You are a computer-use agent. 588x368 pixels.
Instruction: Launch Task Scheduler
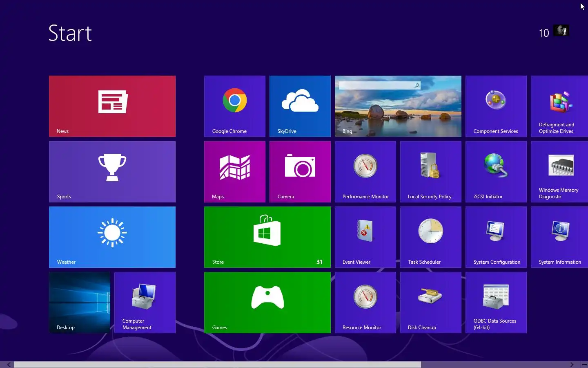431,237
